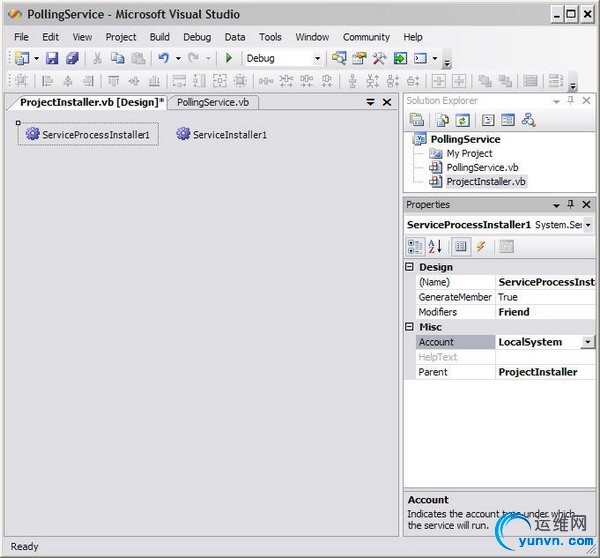Open the Window menu

pyautogui.click(x=312, y=37)
